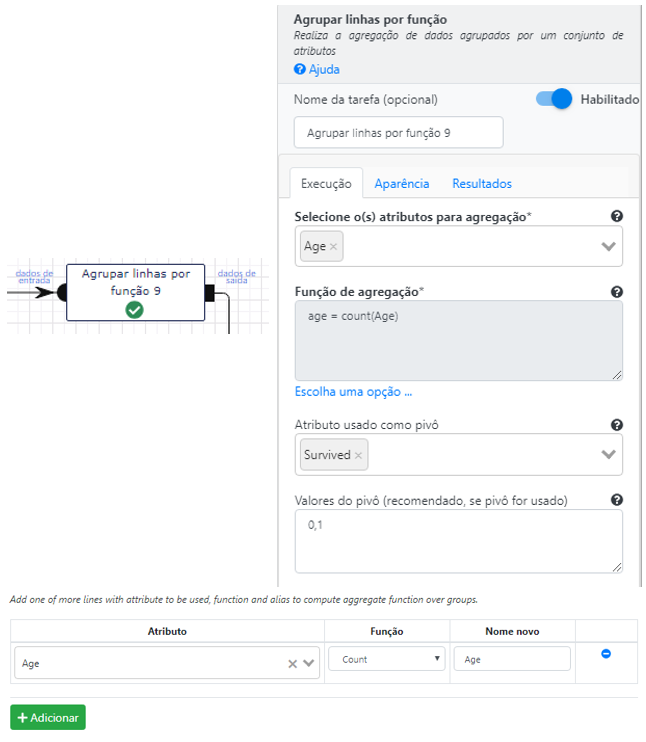646x742 pixels.
Task: Expand the pivot attribute dropdown
Action: pos(608,454)
